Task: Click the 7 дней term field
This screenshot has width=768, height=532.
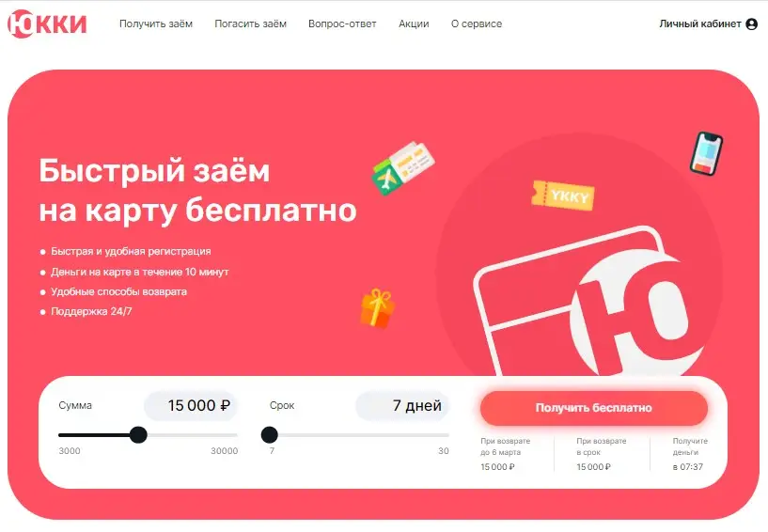Action: (402, 406)
